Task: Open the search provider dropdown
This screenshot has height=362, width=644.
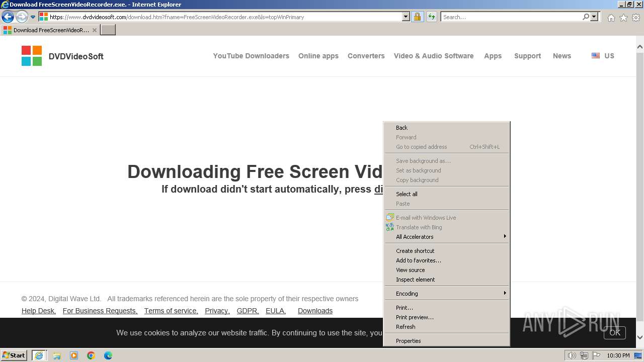Action: 594,17
